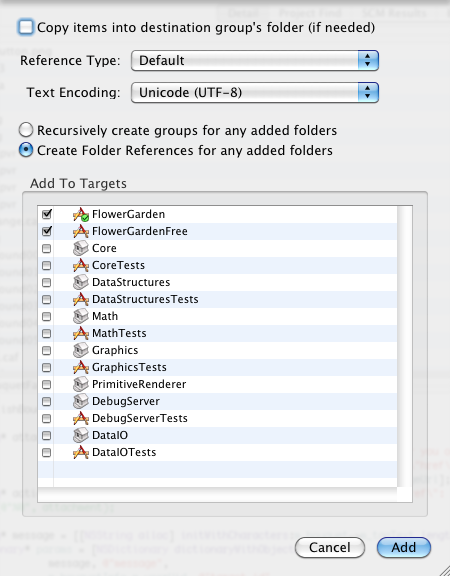
Task: Tick the Graphics target checkbox
Action: tap(47, 350)
